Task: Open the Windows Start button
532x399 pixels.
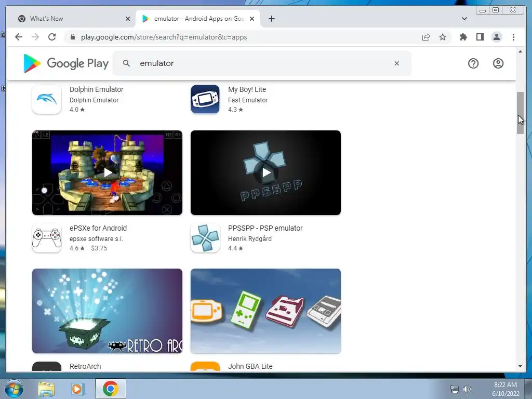Action: point(13,389)
